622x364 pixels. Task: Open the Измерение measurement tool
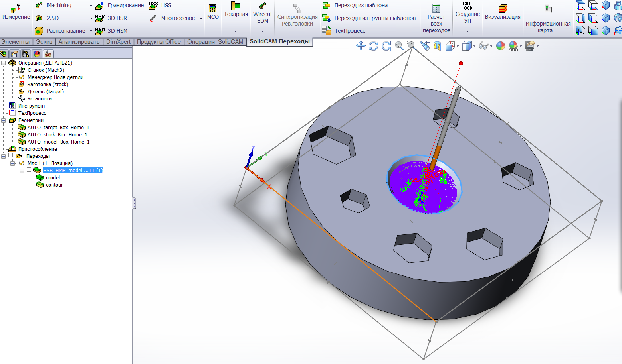pyautogui.click(x=16, y=12)
